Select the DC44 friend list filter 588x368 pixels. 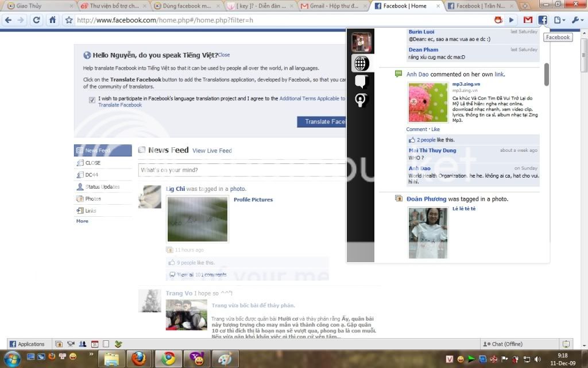coord(103,175)
